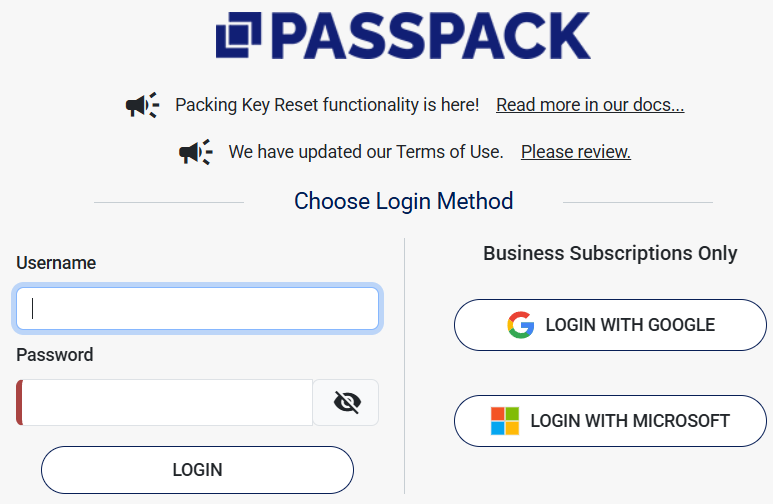Click the megaphone icon beside Terms of Use
This screenshot has width=773, height=504.
[196, 152]
